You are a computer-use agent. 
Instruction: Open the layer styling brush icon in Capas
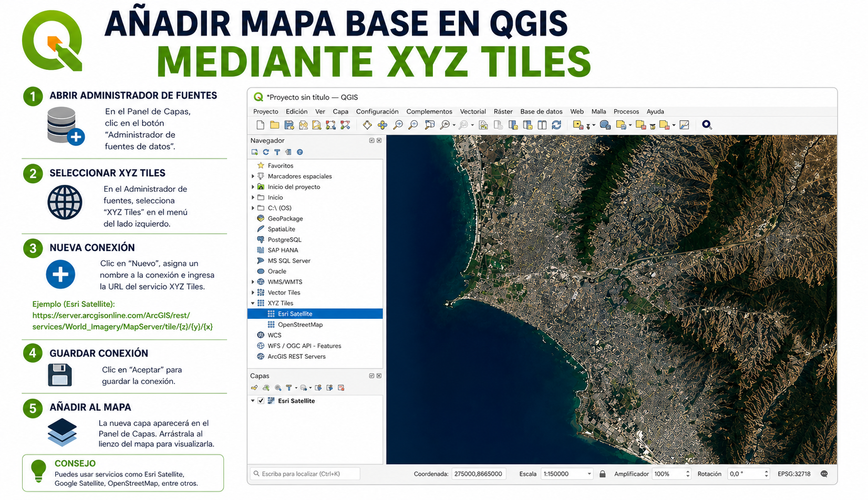click(x=254, y=388)
